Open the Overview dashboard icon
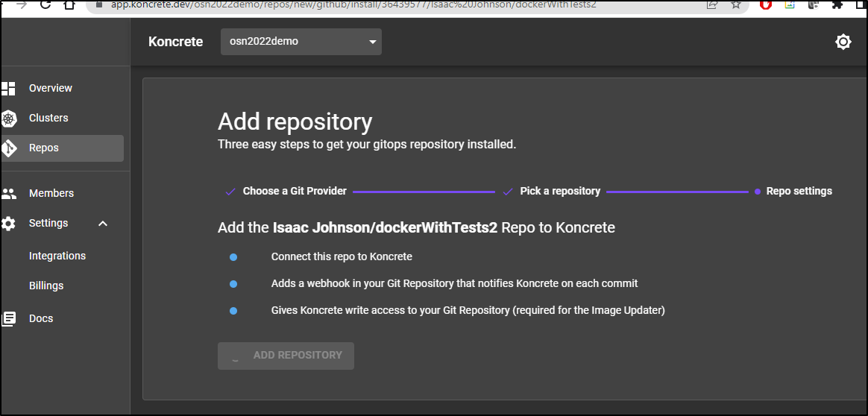Viewport: 868px width, 416px height. point(7,88)
